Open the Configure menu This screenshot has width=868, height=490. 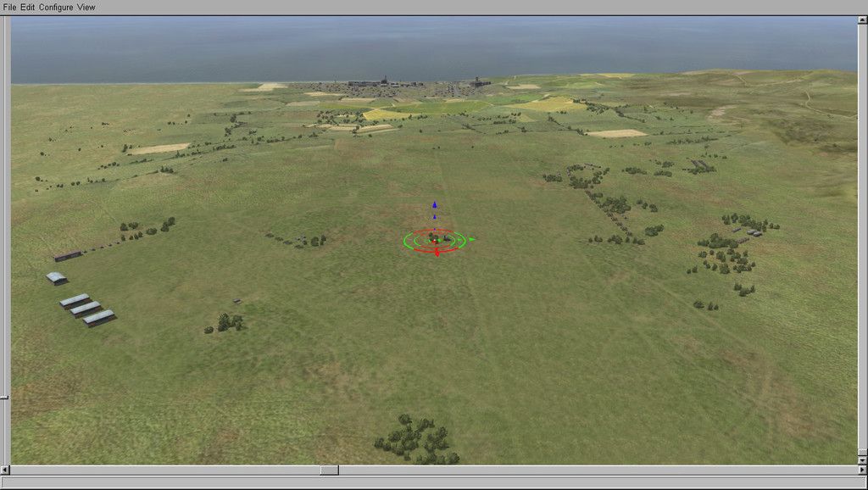(56, 7)
